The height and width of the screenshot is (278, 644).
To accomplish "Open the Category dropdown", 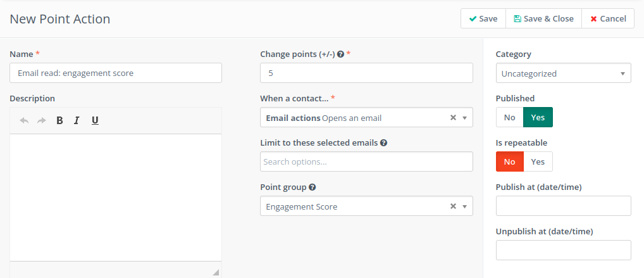I will pos(563,73).
